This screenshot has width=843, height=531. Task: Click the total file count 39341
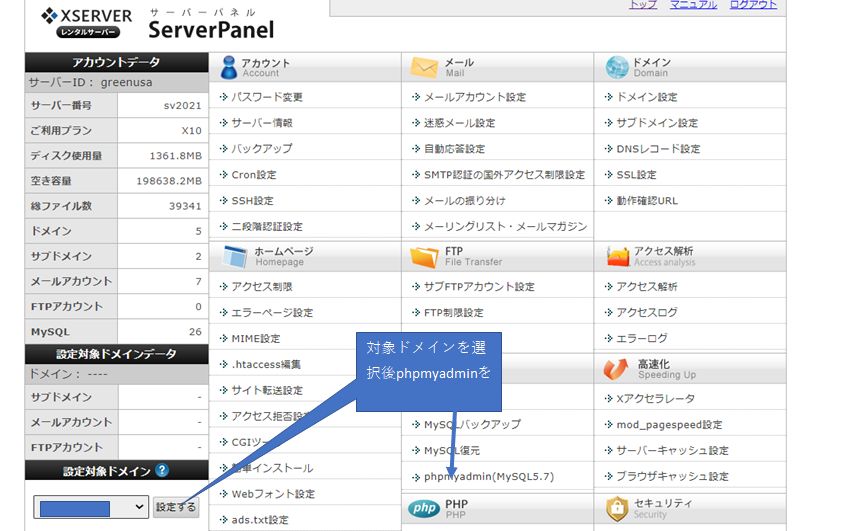point(185,206)
